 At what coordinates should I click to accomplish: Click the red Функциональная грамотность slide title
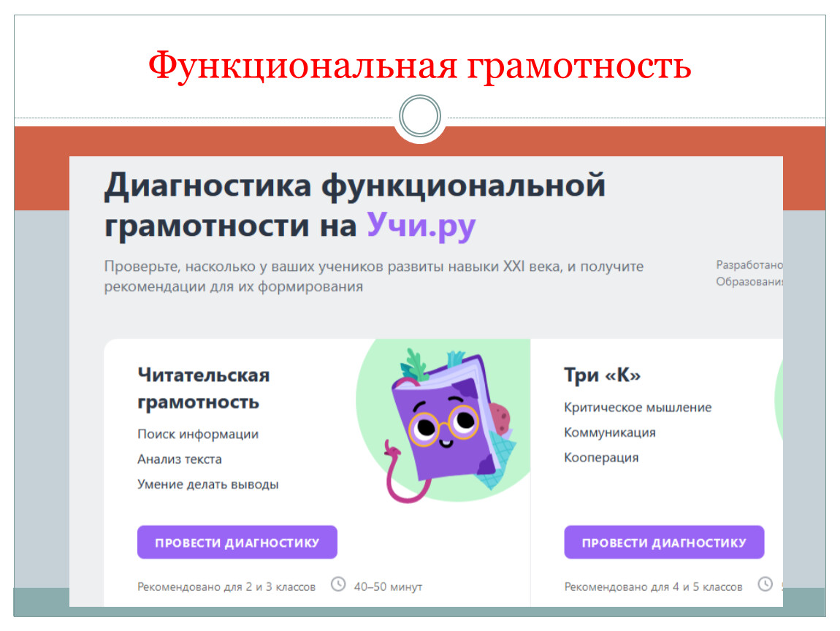[419, 66]
